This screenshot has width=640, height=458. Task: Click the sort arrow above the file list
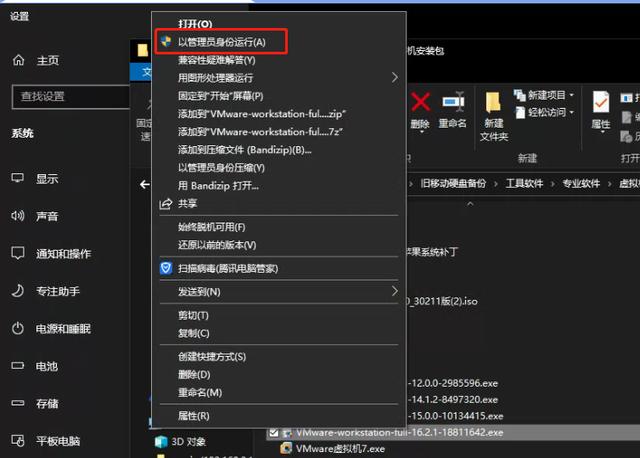[x=470, y=203]
